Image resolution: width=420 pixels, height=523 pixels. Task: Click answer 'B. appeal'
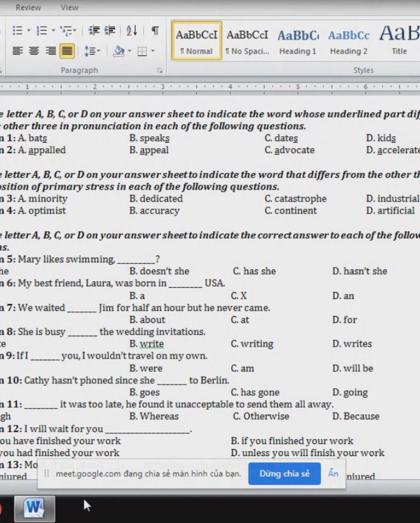(149, 150)
